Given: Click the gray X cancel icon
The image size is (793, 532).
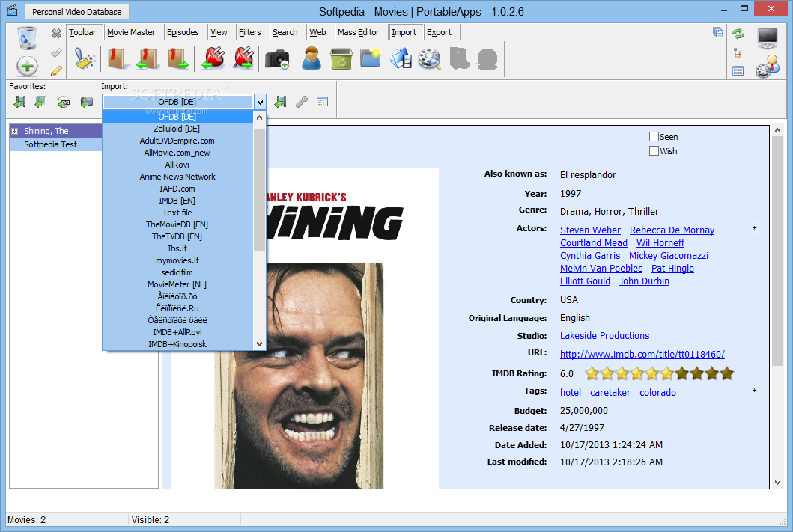Looking at the screenshot, I should 56,34.
